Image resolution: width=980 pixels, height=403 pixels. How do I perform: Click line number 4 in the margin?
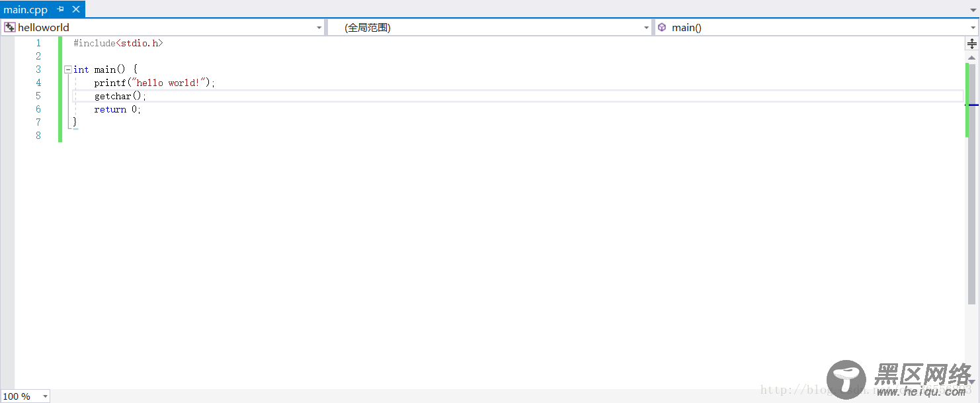click(x=38, y=83)
